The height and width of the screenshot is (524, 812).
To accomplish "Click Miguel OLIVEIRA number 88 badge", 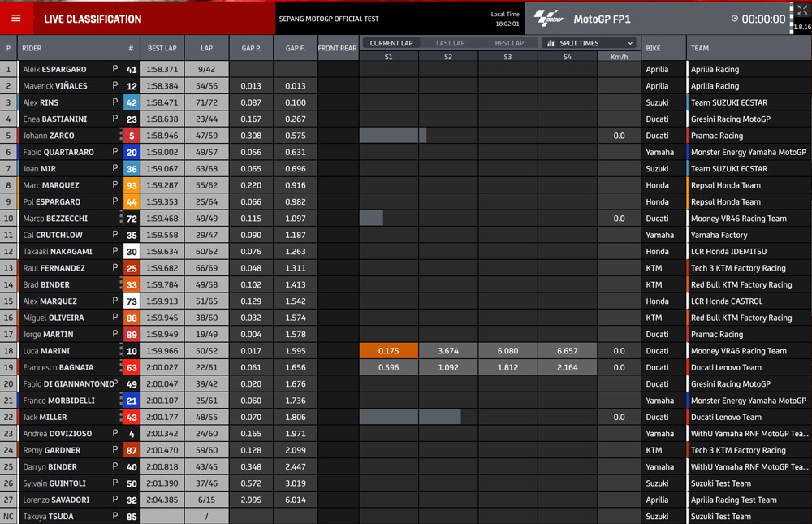I will (132, 318).
